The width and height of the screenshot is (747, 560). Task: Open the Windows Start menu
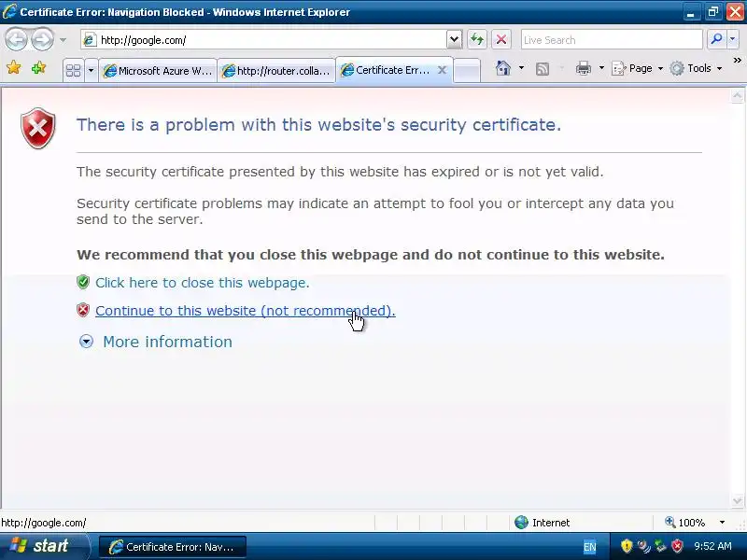click(44, 546)
